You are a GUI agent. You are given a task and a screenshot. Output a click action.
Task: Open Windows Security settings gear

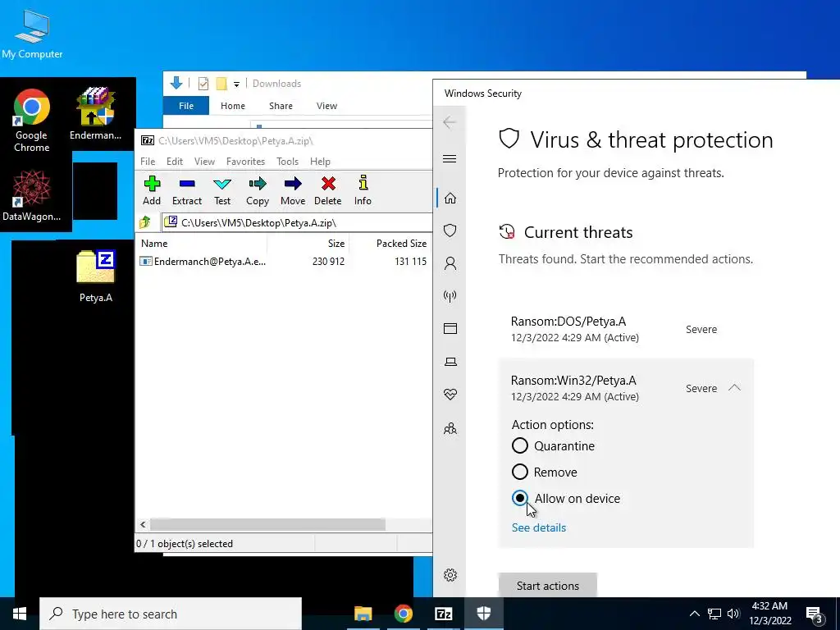pyautogui.click(x=450, y=575)
